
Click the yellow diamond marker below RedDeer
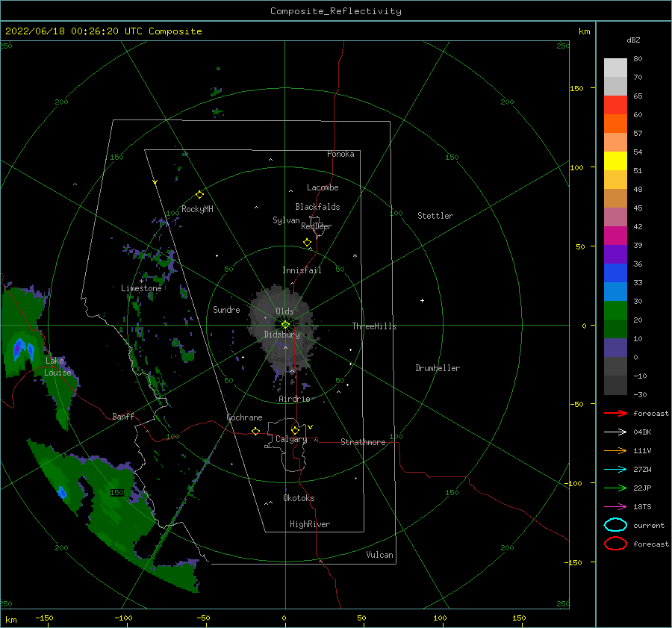tap(308, 242)
